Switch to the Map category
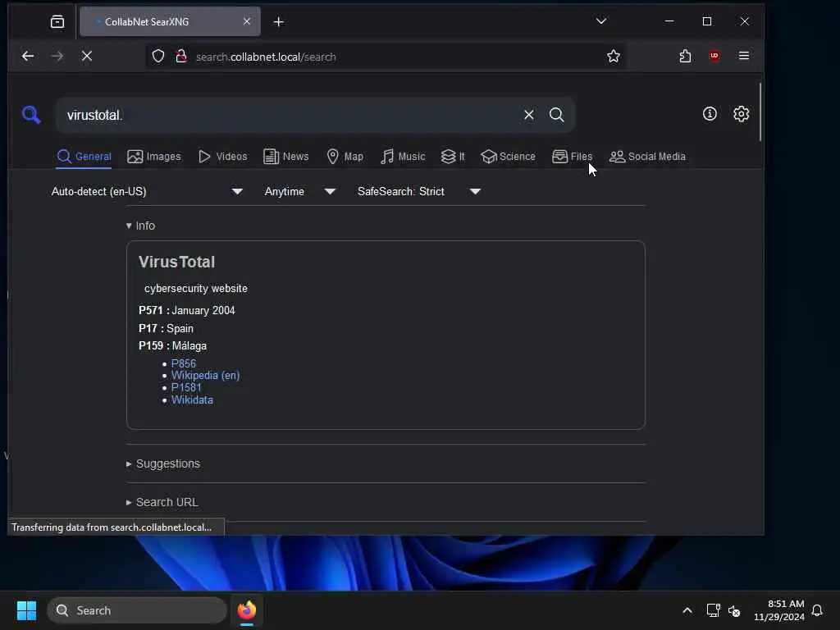The image size is (840, 630). click(x=345, y=157)
